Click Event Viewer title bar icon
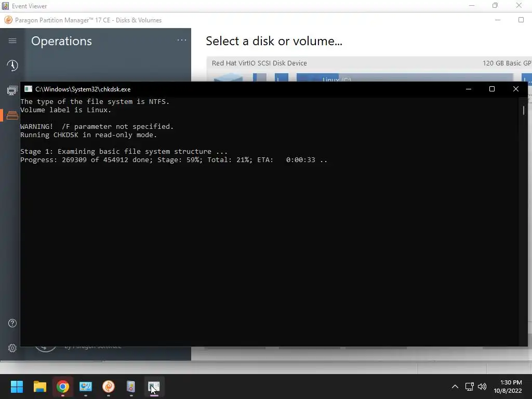 click(x=5, y=6)
